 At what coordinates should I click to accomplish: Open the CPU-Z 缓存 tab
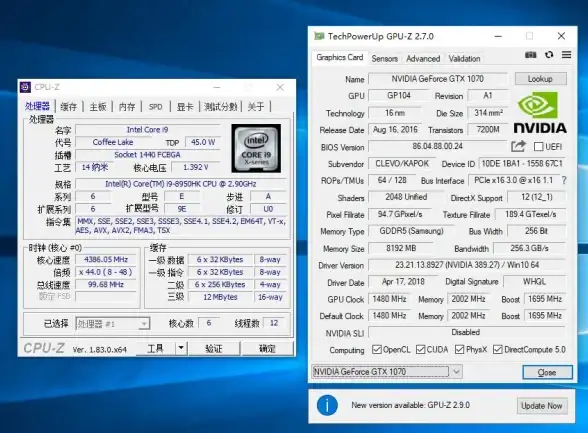tap(69, 107)
